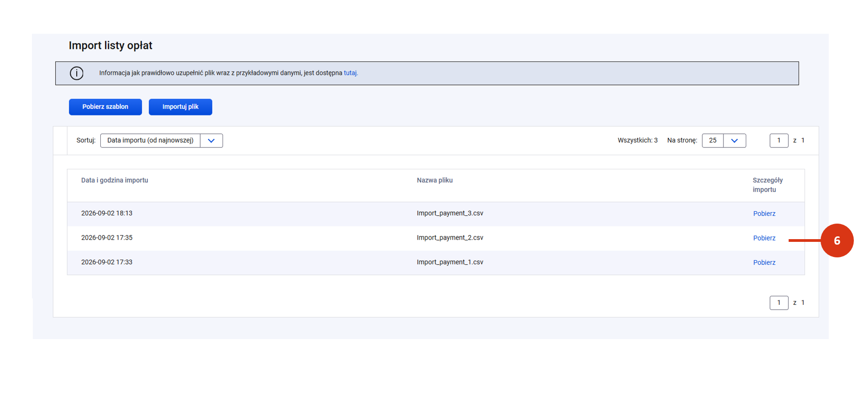Select the row dated 2026-09-02 17:33
868x413 pixels.
point(436,262)
